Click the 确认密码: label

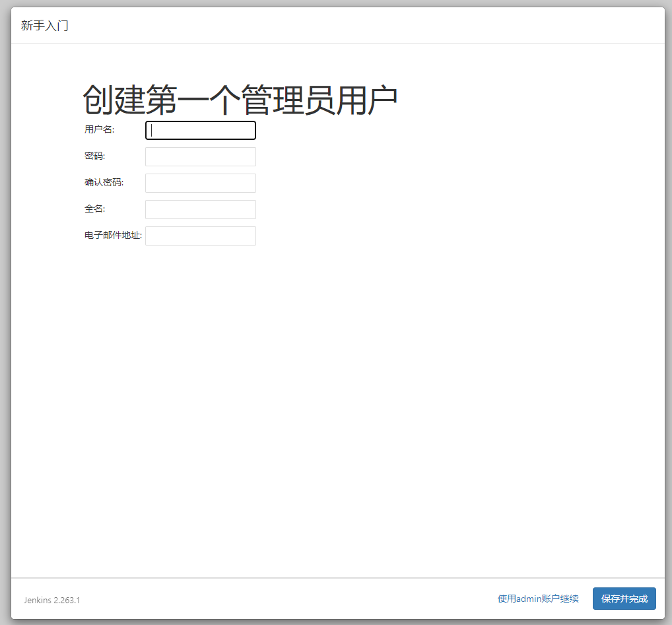[x=104, y=183]
